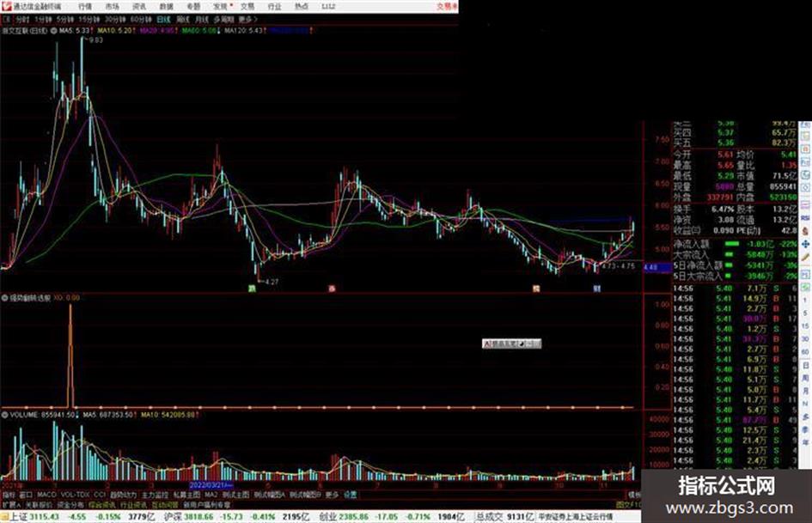The width and height of the screenshot is (812, 523).
Task: Select the 15-minute shortcut in right sidebar
Action: click(x=805, y=326)
